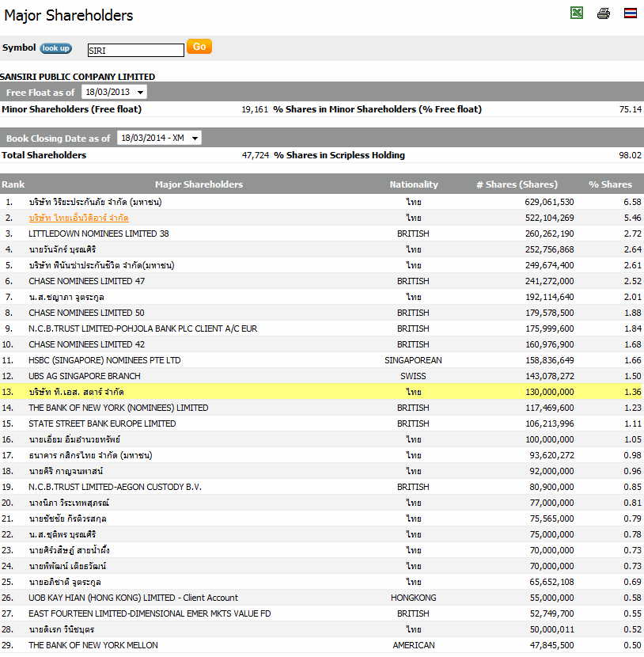The image size is (644, 657).
Task: Select THE BANK OF NEW YORK MELLON entry
Action: pyautogui.click(x=93, y=645)
